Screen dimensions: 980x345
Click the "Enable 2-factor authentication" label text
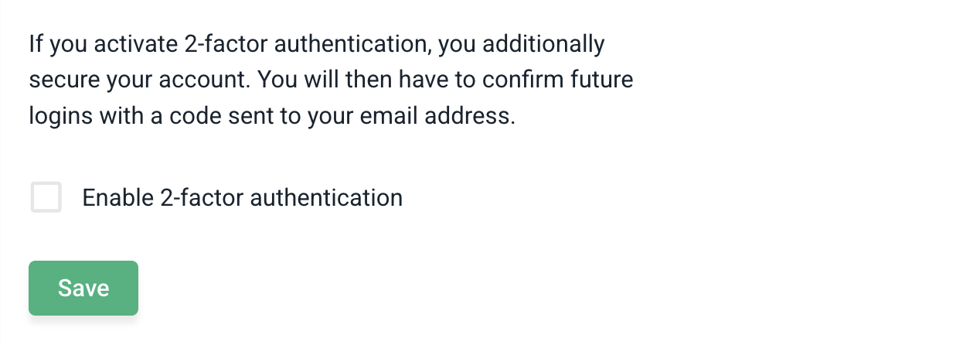[242, 198]
